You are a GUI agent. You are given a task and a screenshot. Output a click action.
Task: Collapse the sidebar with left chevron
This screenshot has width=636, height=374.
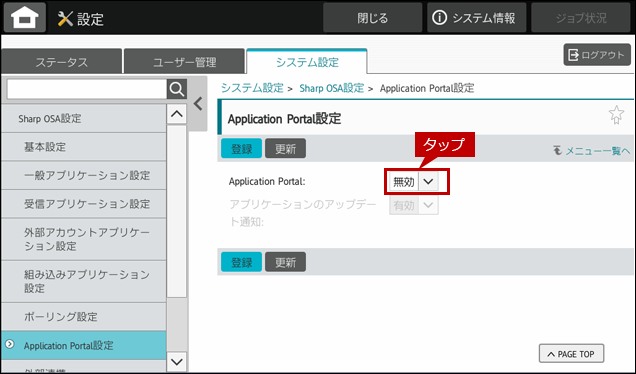198,104
